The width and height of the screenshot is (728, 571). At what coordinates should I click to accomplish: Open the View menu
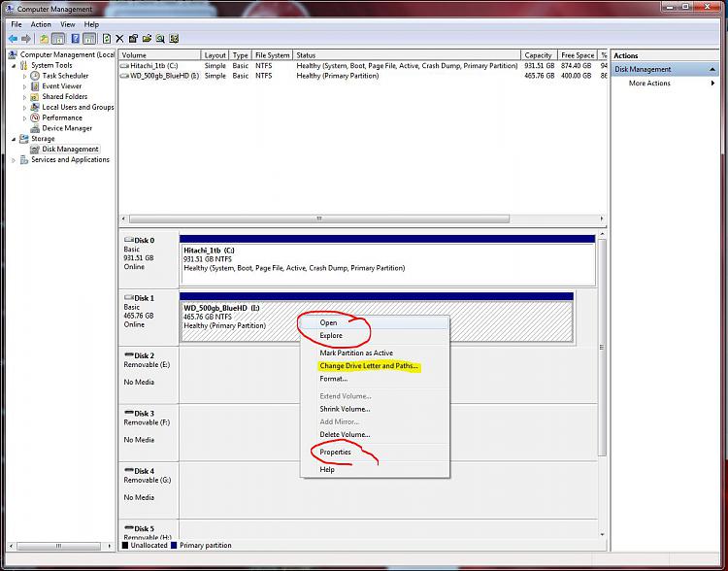pyautogui.click(x=68, y=24)
